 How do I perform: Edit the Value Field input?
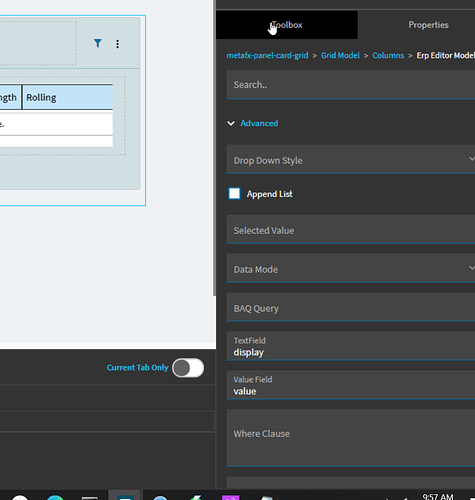tap(351, 385)
